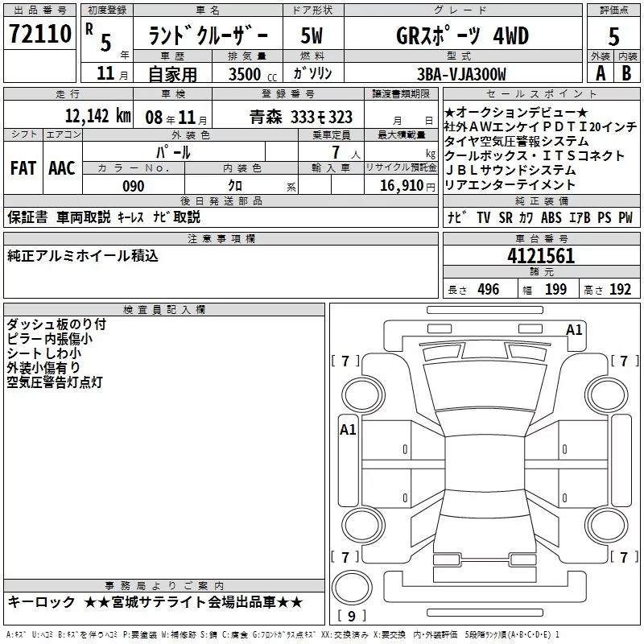Image resolution: width=644 pixels, height=644 pixels.
Task: Click the A1 mark on diagram's top-right corner
Action: (574, 329)
